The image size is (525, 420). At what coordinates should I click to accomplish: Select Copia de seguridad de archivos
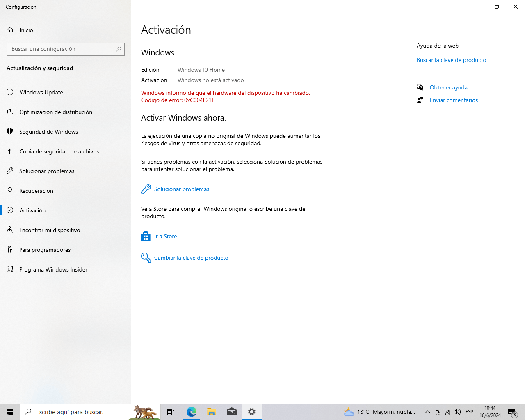click(66, 151)
